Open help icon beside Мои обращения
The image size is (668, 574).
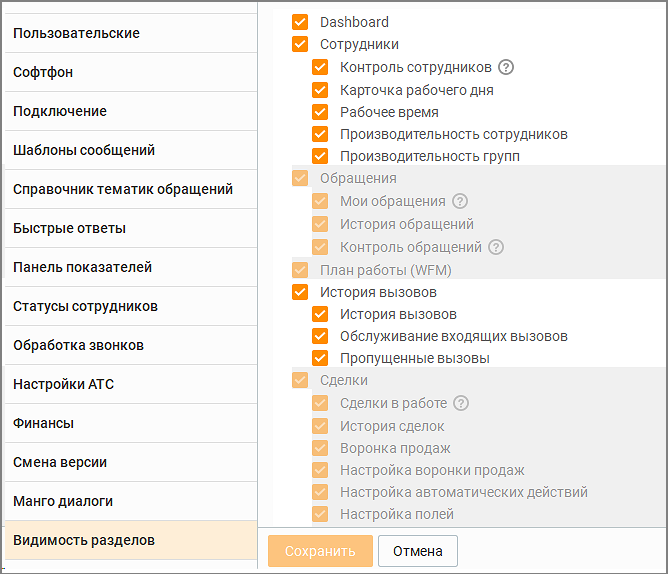[460, 201]
